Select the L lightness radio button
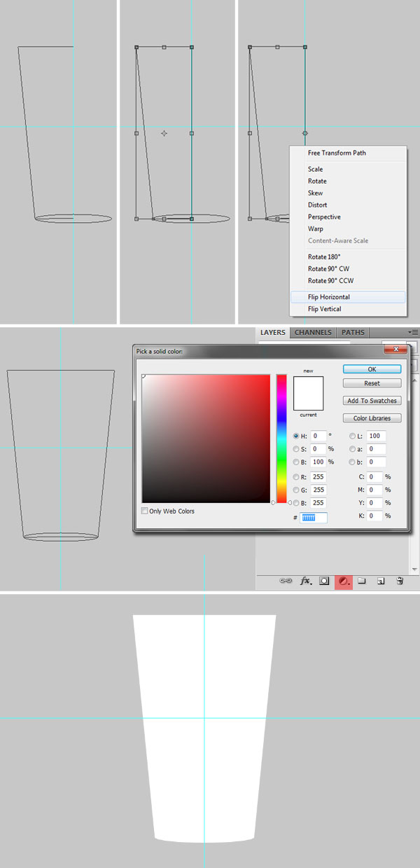The height and width of the screenshot is (868, 420). [352, 436]
